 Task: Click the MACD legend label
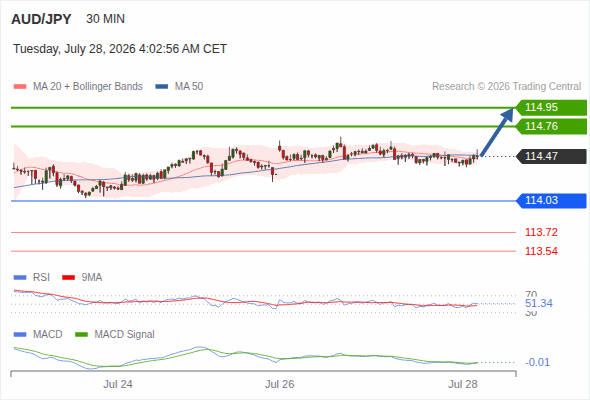pyautogui.click(x=47, y=335)
